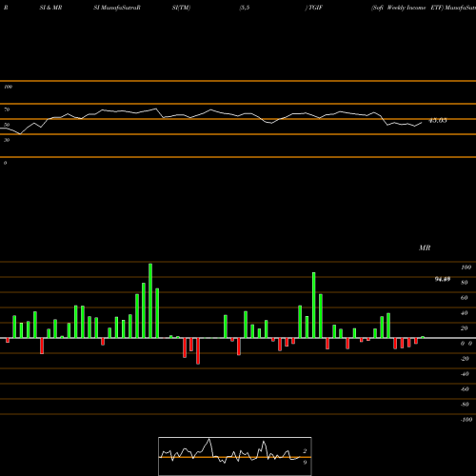Select the deepest red MR histogram bar
Viewport: 476px width, 476px height.
coord(198,351)
